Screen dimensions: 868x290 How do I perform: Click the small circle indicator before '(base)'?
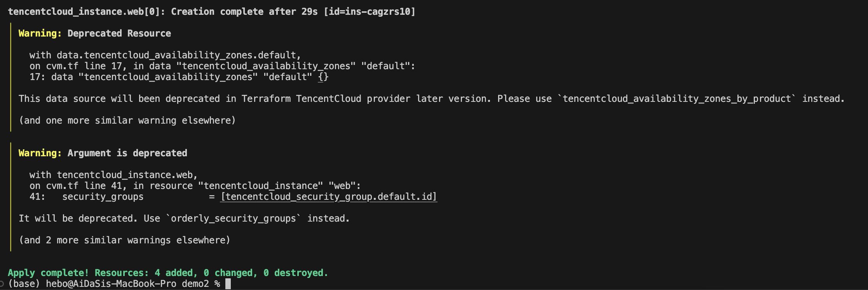click(2, 284)
